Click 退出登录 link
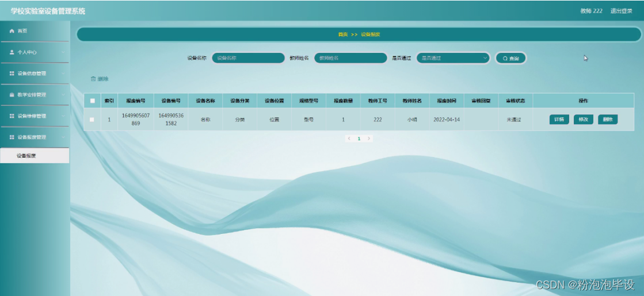 (x=621, y=11)
